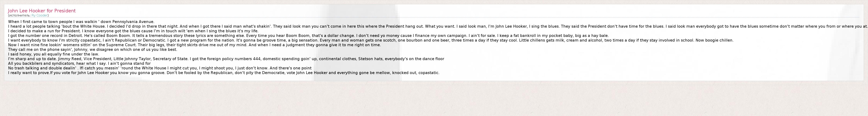
Task: Click the line 'I decided to make a run for President'
Action: [x=133, y=31]
